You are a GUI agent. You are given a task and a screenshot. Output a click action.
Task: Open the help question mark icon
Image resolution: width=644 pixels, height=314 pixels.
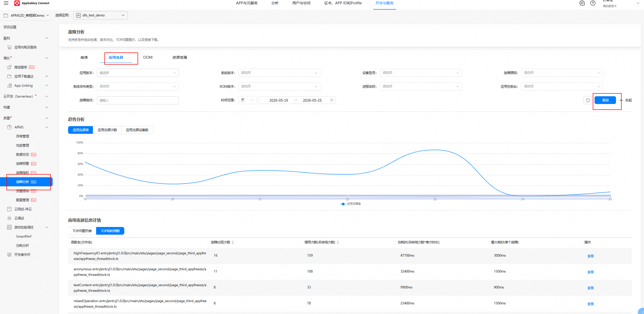(x=593, y=3)
